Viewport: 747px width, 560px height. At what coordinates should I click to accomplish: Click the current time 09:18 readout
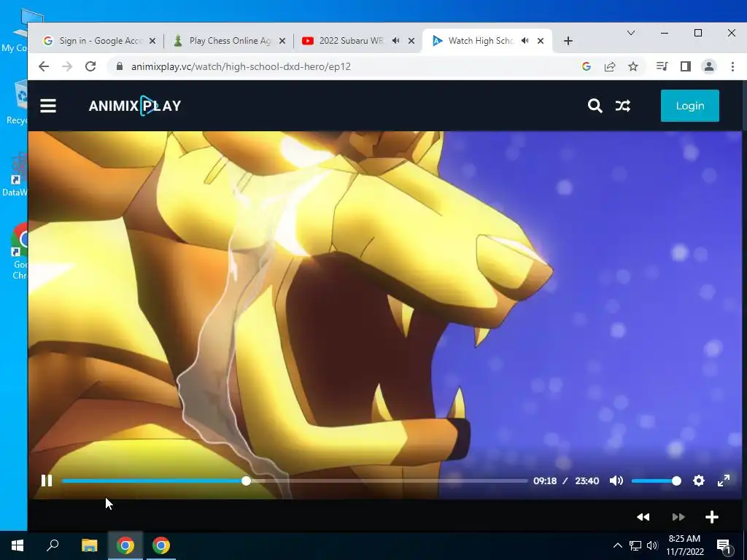pyautogui.click(x=545, y=481)
